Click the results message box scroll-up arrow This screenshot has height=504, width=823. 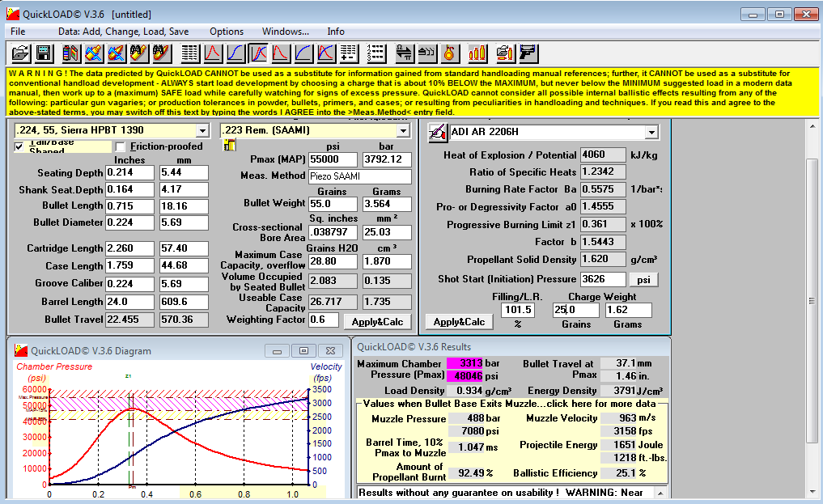coord(661,493)
